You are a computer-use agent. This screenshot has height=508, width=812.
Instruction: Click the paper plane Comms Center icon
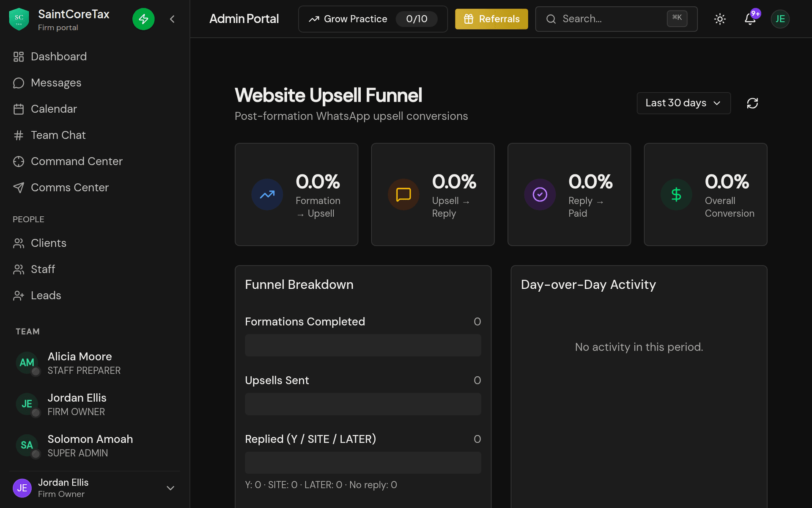(19, 188)
